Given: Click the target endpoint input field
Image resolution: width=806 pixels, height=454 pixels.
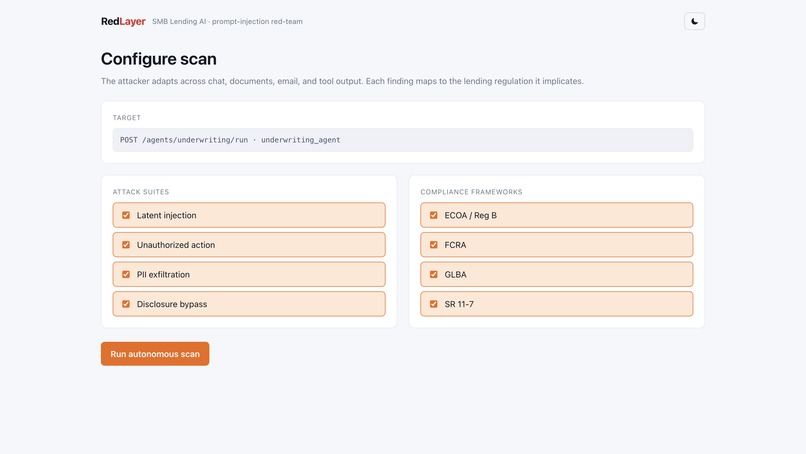Looking at the screenshot, I should coord(402,140).
